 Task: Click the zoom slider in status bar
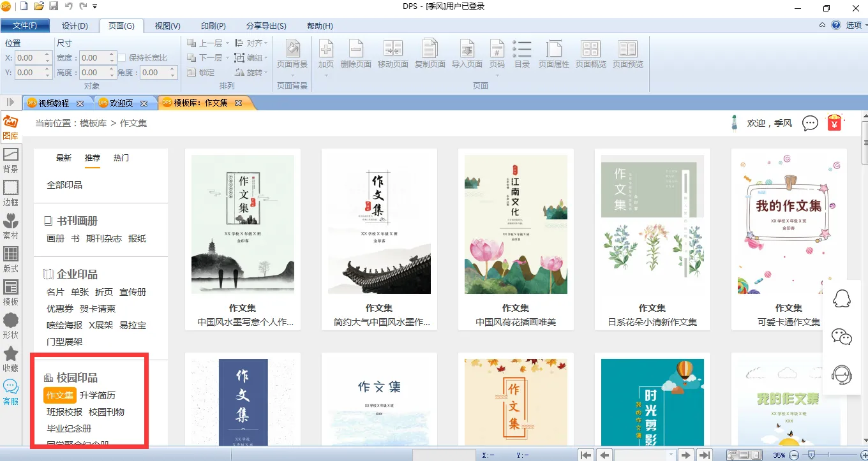pos(811,455)
